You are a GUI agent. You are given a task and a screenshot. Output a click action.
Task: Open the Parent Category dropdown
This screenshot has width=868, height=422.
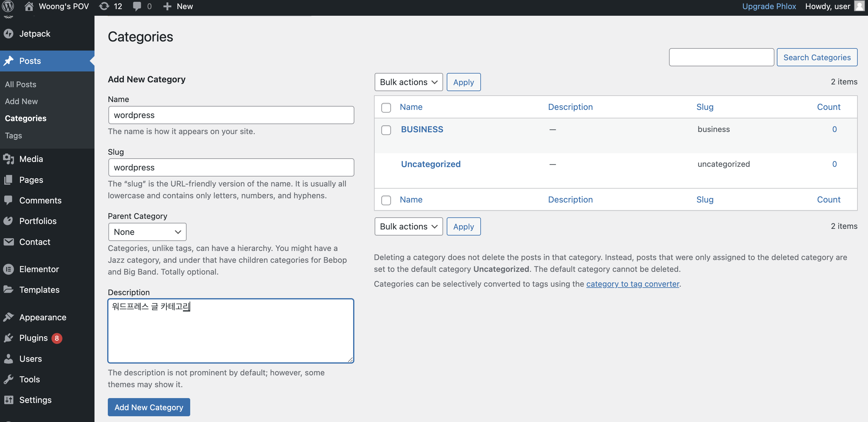point(147,232)
